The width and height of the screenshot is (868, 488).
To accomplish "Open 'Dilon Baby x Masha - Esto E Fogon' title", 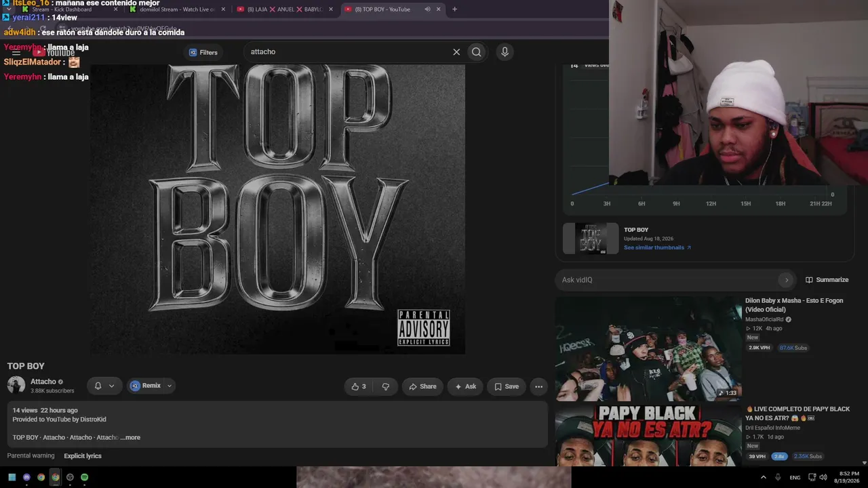I will [794, 305].
